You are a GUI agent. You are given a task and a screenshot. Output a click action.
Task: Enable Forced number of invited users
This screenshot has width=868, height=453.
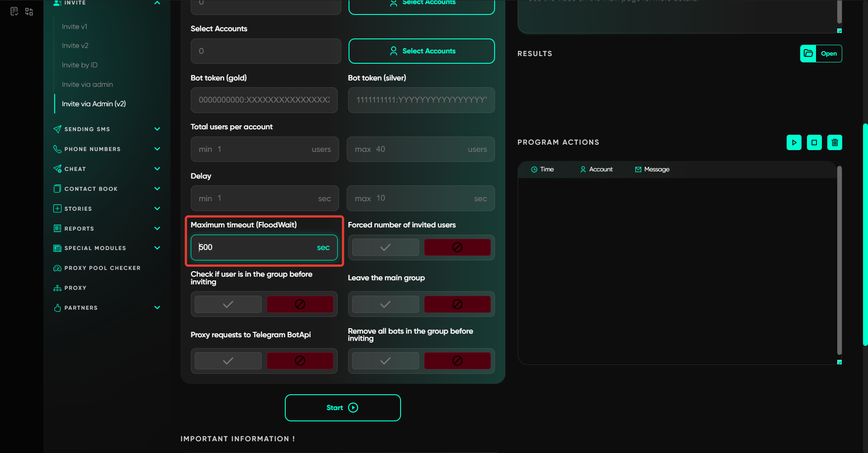[x=385, y=247]
